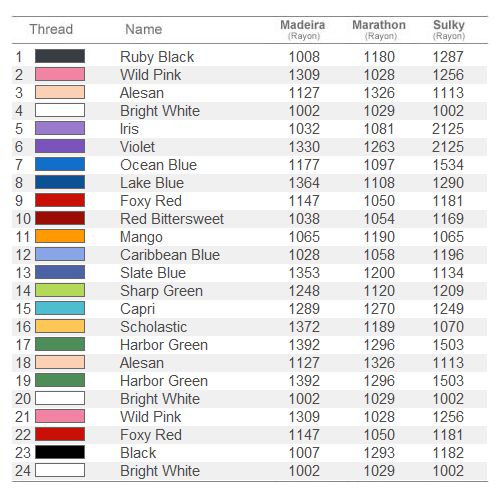Click the Marathon (Rayon) column header
The image size is (500, 492).
pyautogui.click(x=379, y=29)
